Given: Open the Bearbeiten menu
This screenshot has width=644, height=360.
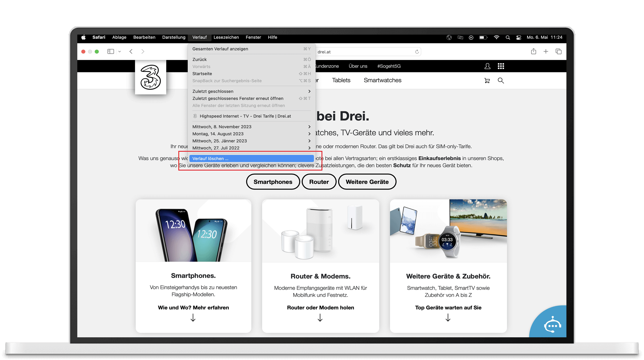Looking at the screenshot, I should coord(144,37).
